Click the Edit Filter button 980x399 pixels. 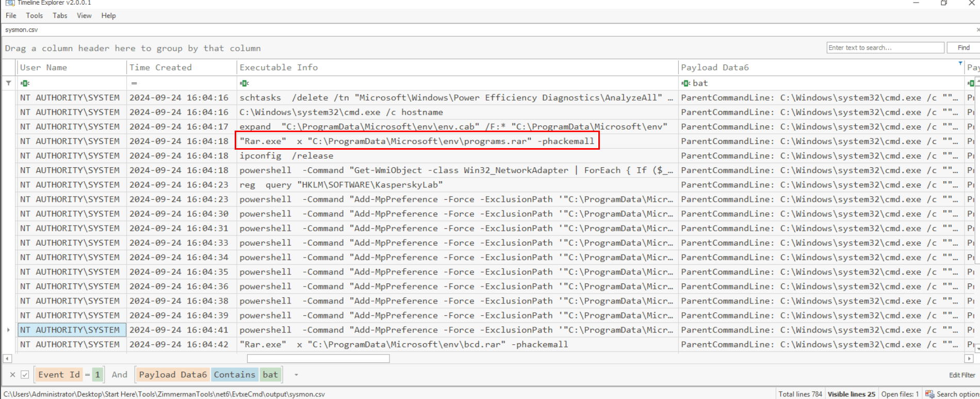[961, 375]
